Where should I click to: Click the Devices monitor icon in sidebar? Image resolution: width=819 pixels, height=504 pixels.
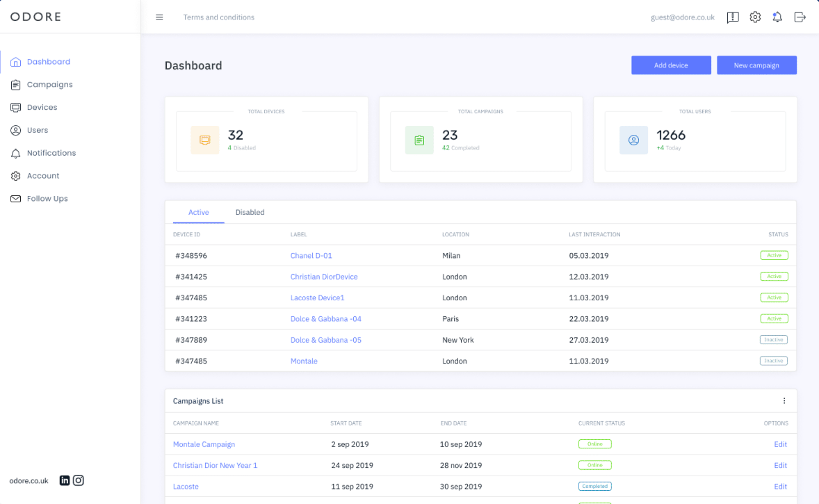(x=16, y=108)
